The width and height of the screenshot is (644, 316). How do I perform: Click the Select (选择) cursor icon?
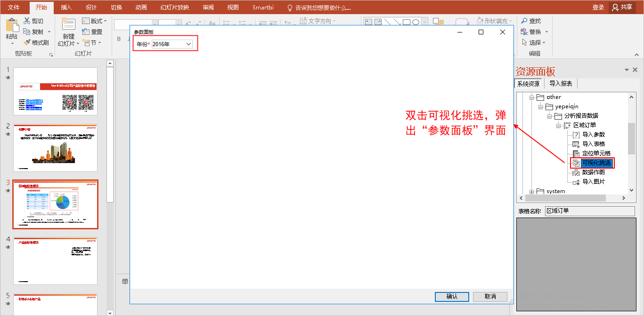(x=524, y=42)
